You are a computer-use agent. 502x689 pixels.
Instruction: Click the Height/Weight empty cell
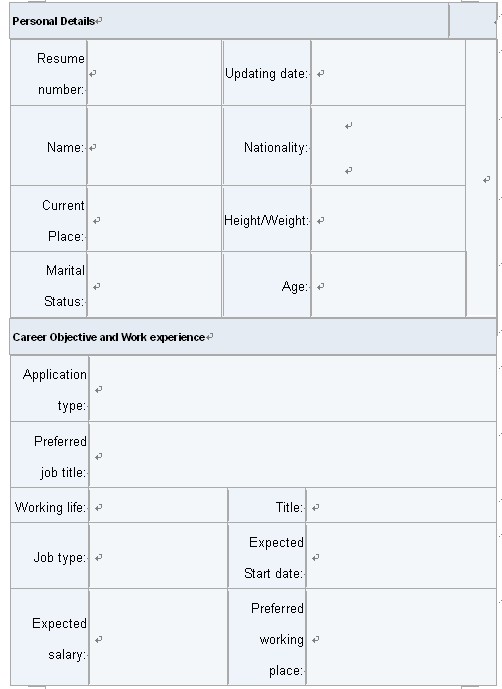388,219
